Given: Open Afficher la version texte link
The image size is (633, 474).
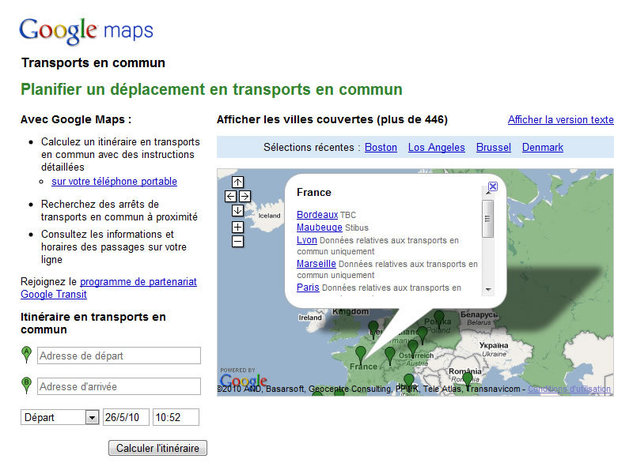Looking at the screenshot, I should click(x=560, y=120).
